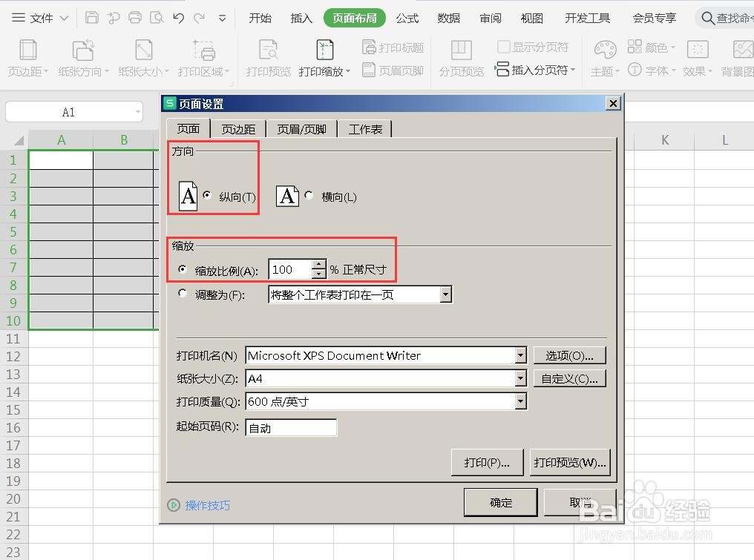Click the 打印(P)... button
This screenshot has height=560, width=754.
(487, 462)
